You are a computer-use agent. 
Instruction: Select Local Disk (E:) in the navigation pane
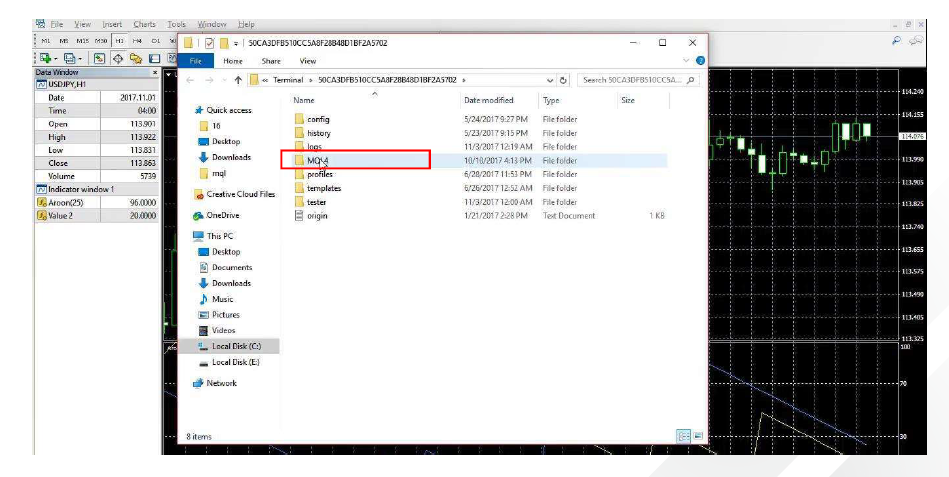(229, 362)
